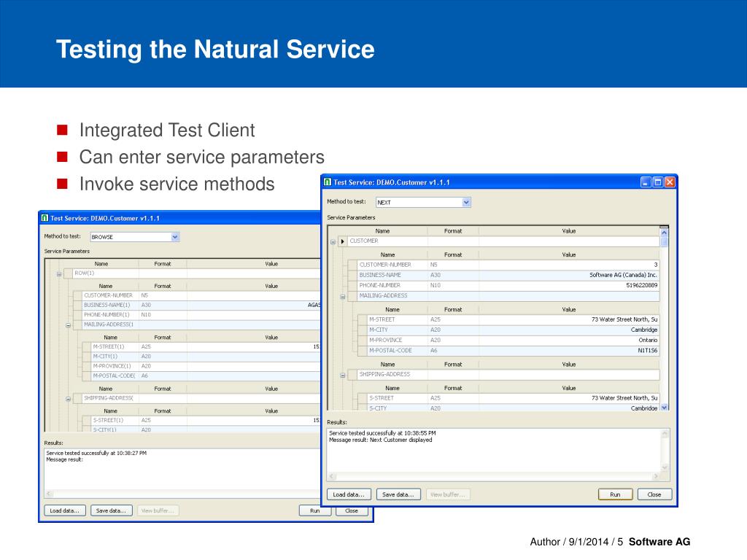The height and width of the screenshot is (560, 747).
Task: Click View buffer button in front window
Action: tap(448, 494)
